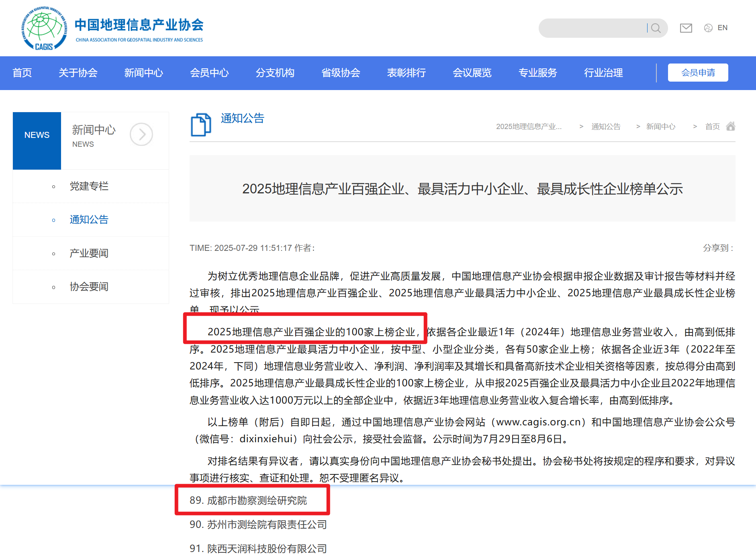This screenshot has height=558, width=756.
Task: Click the www.cagis.org.cn text in article
Action: 539,422
